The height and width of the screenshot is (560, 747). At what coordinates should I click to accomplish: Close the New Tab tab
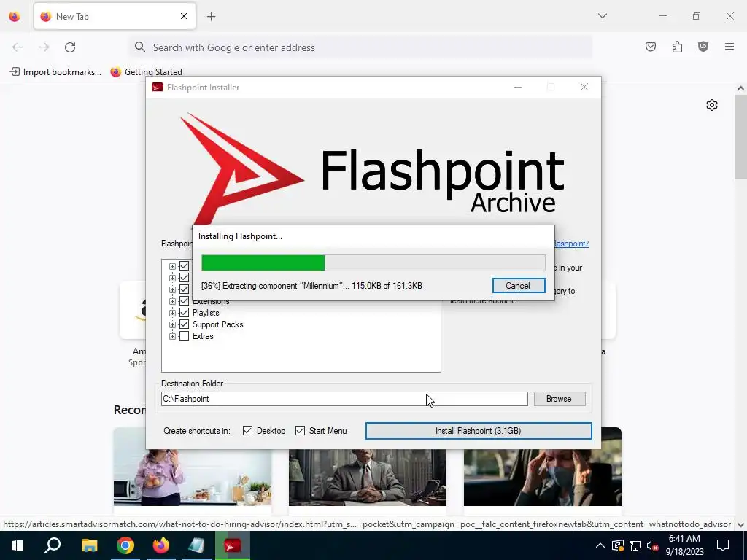pos(184,16)
